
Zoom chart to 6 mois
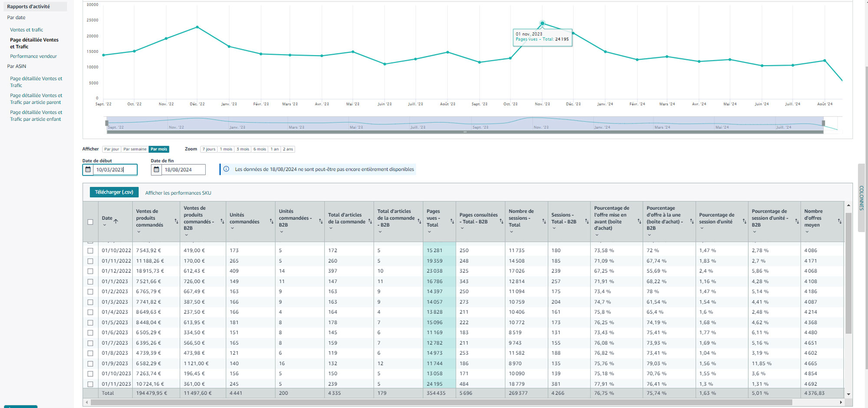click(260, 149)
